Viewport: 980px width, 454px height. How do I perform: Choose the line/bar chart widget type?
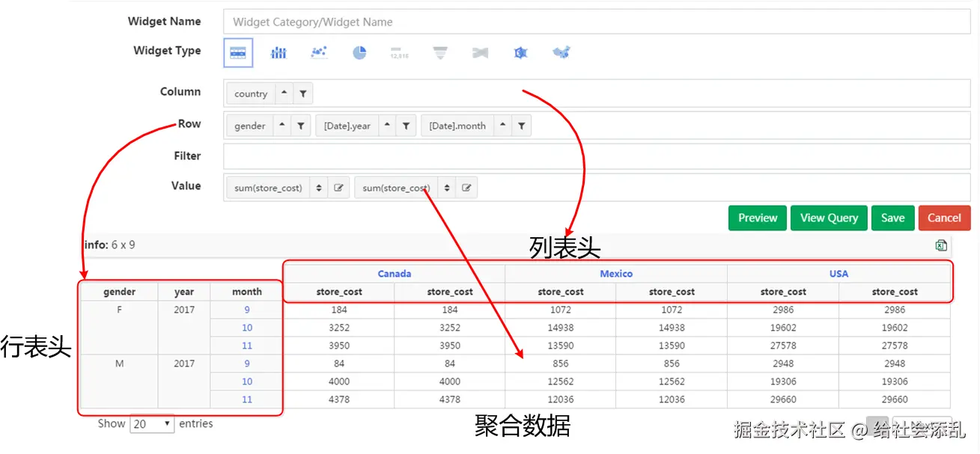(x=279, y=52)
